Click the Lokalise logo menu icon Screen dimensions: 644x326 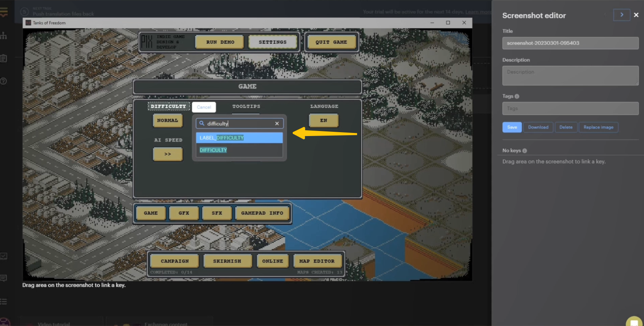point(3,12)
